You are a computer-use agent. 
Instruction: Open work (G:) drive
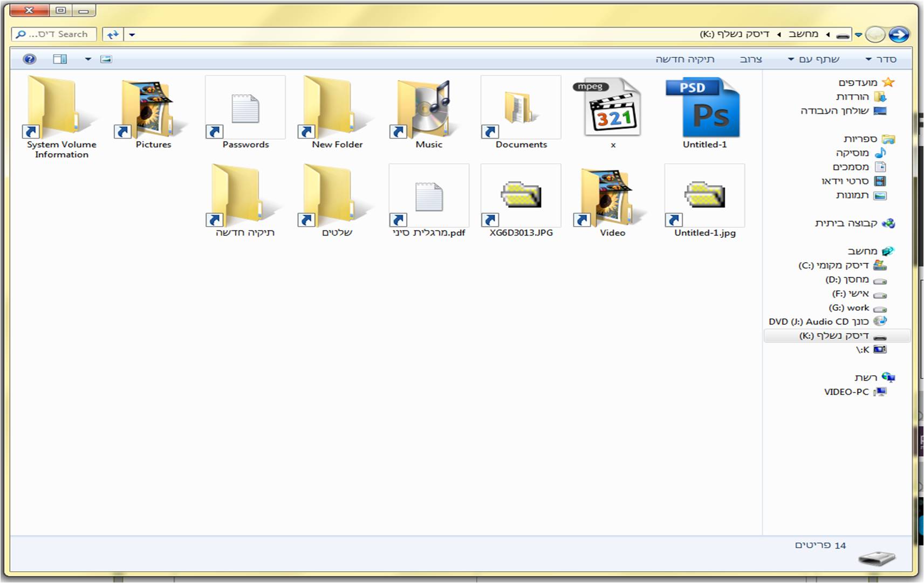click(857, 307)
